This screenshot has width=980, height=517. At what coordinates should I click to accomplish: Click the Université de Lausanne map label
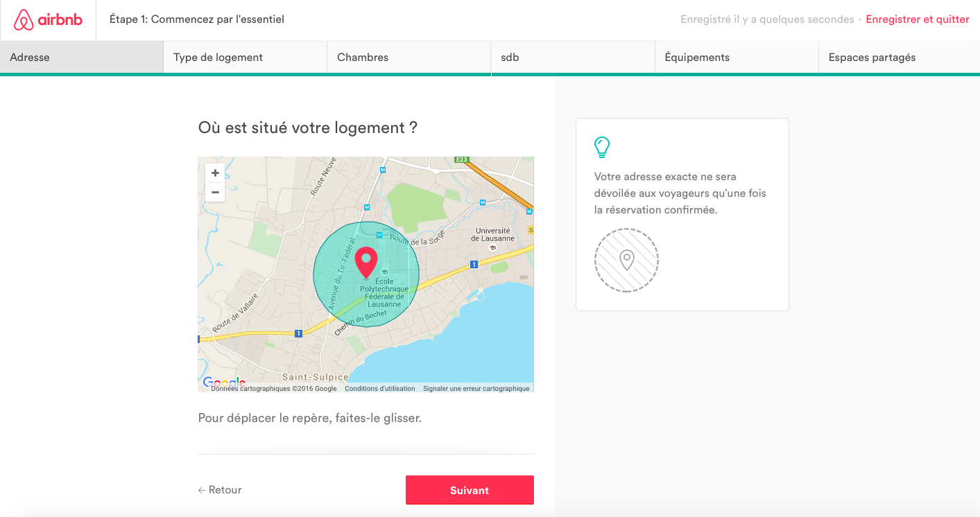(x=492, y=234)
